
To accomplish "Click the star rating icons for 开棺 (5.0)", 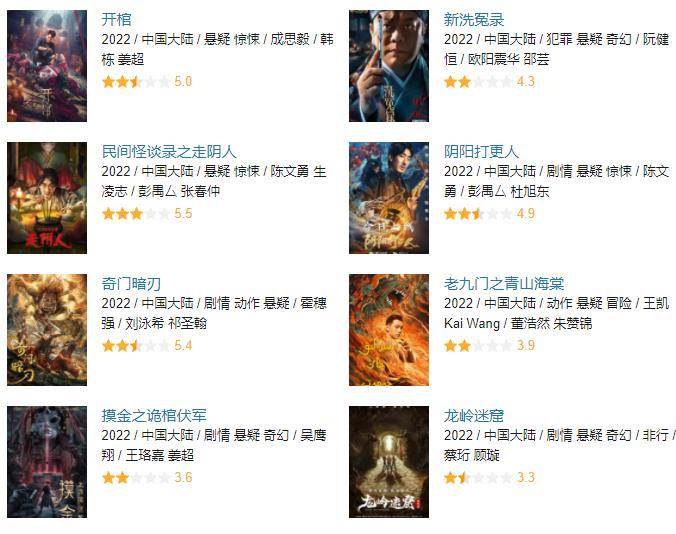I will 136,81.
